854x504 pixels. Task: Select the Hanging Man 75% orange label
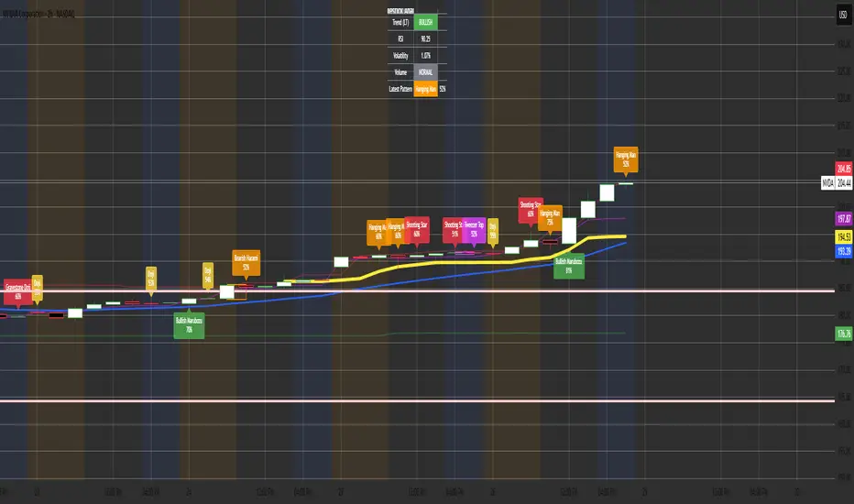click(550, 218)
